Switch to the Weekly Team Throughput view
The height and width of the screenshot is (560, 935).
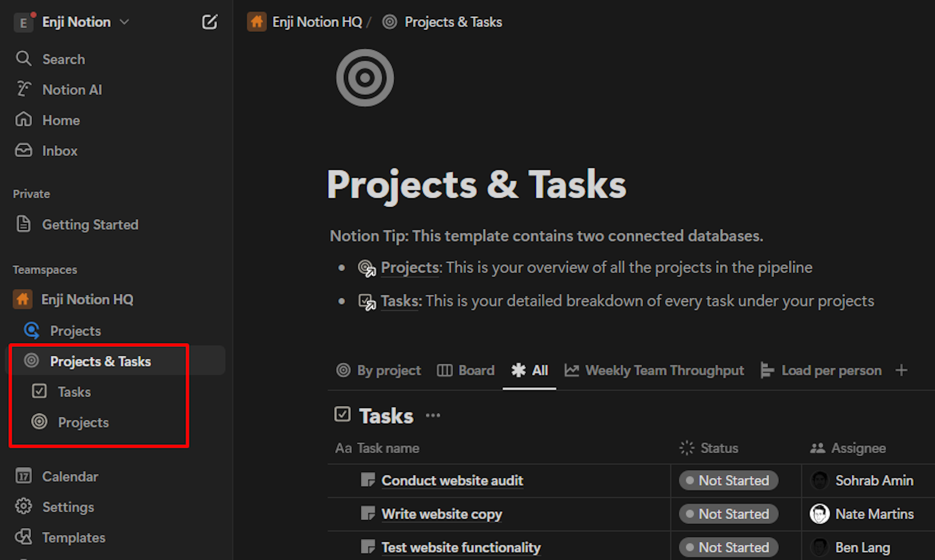(654, 370)
